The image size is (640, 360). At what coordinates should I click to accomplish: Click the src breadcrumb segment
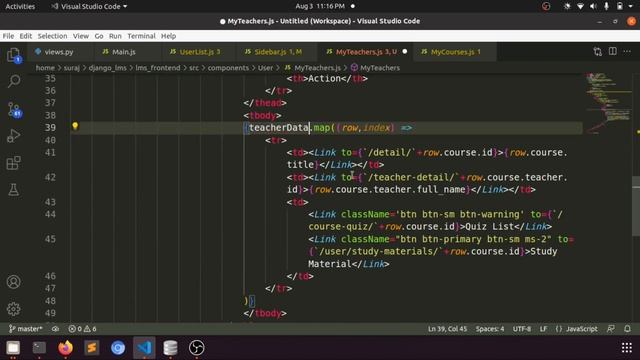194,68
